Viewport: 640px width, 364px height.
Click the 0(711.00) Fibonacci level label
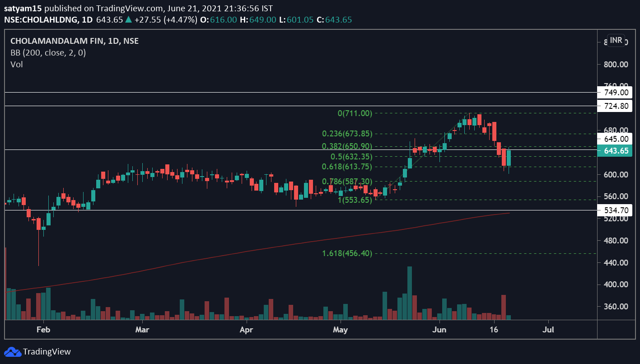[x=355, y=113]
